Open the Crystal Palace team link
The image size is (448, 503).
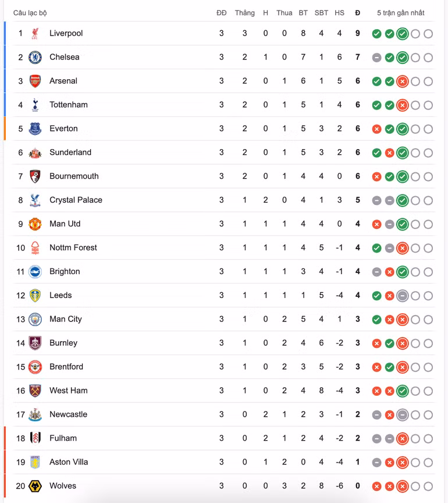coord(76,200)
